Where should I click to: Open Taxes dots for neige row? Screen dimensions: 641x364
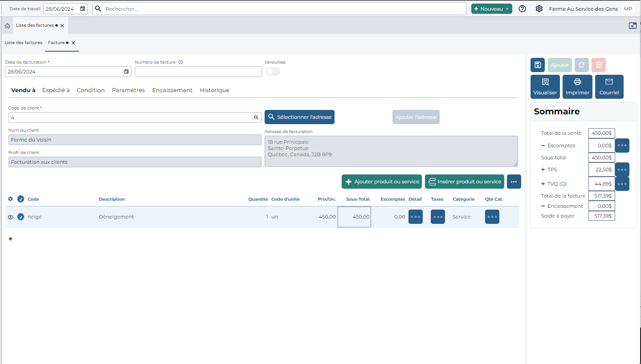pos(438,217)
